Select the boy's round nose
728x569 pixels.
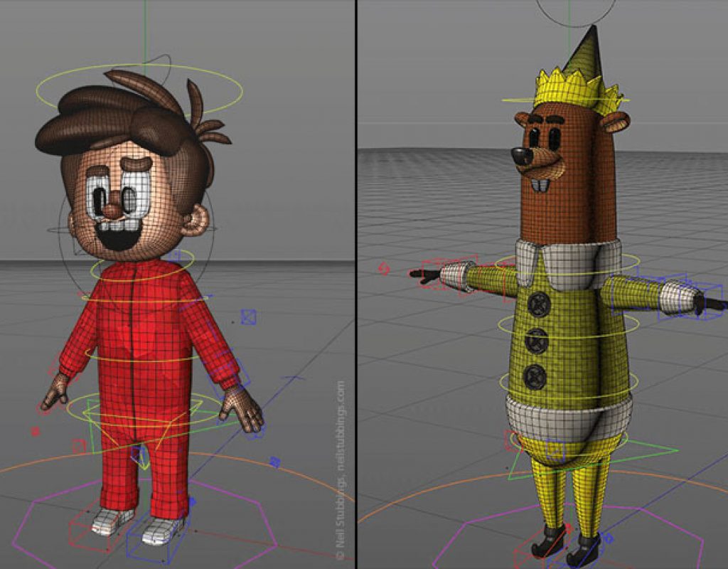[112, 211]
